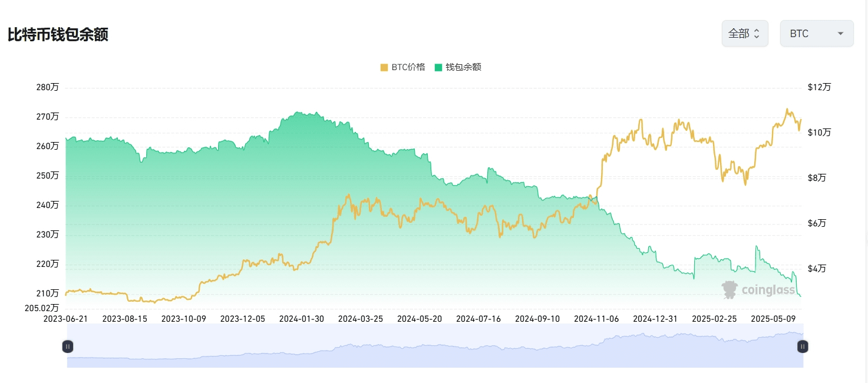The width and height of the screenshot is (868, 383).
Task: Click the 比特币钱包余额 chart title
Action: coord(58,34)
